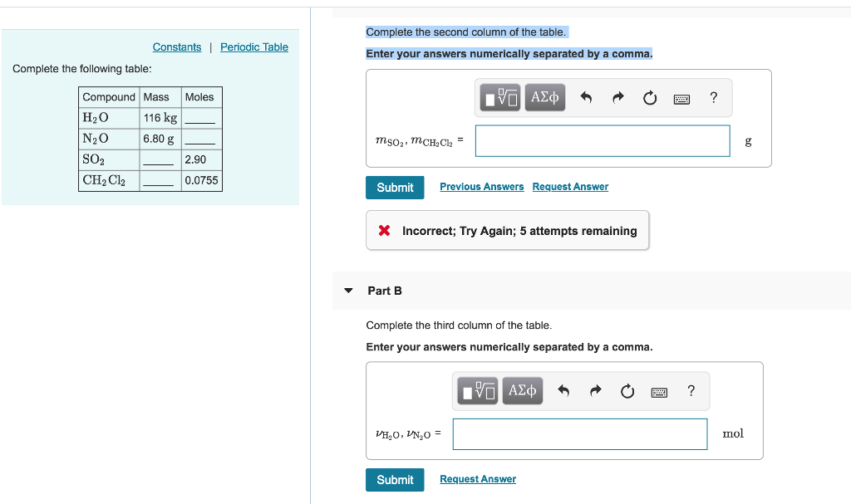Image resolution: width=851 pixels, height=504 pixels.
Task: Click Request Answer under Part B
Action: [x=478, y=478]
